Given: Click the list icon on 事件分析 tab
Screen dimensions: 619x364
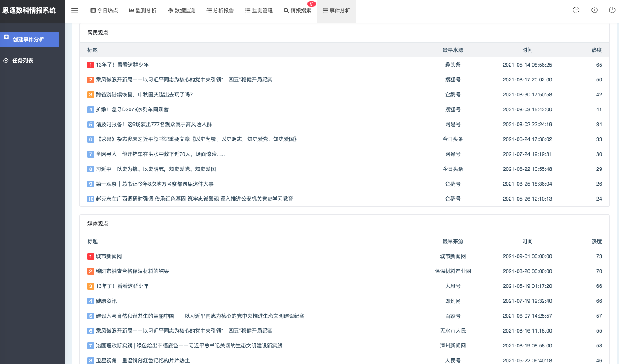Looking at the screenshot, I should pyautogui.click(x=325, y=10).
